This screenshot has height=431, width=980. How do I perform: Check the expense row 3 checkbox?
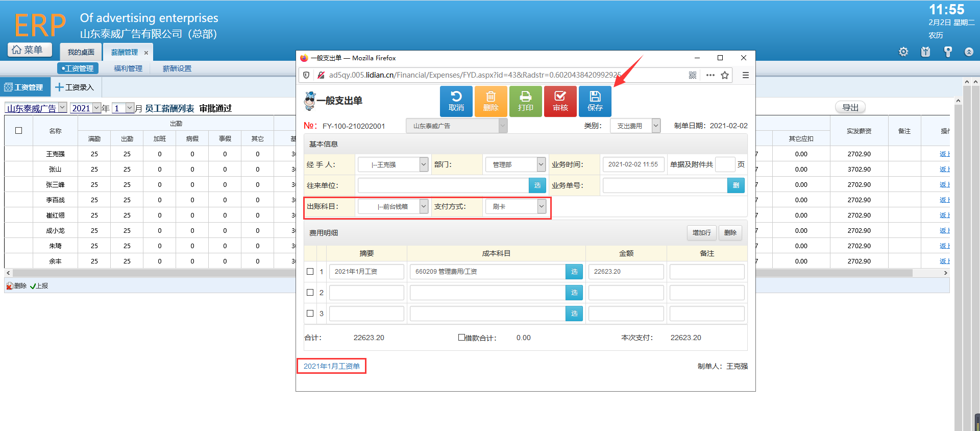(310, 314)
